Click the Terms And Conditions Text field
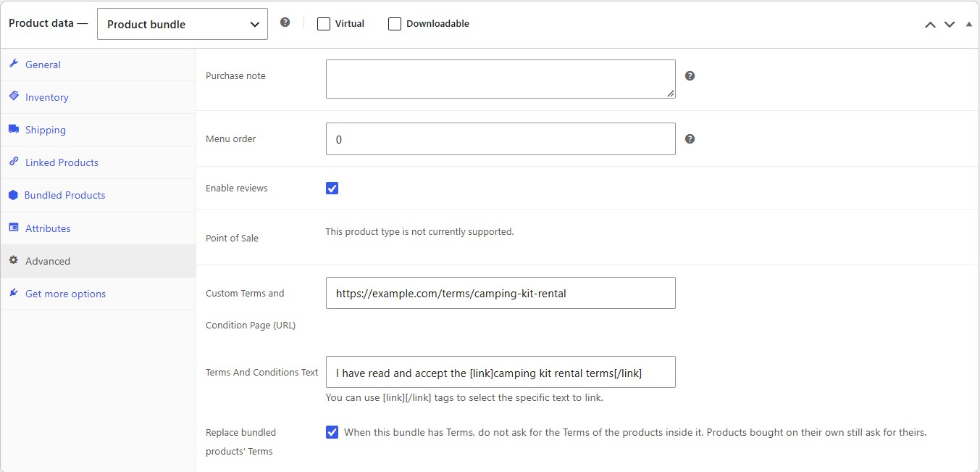Image resolution: width=980 pixels, height=472 pixels. click(x=501, y=372)
